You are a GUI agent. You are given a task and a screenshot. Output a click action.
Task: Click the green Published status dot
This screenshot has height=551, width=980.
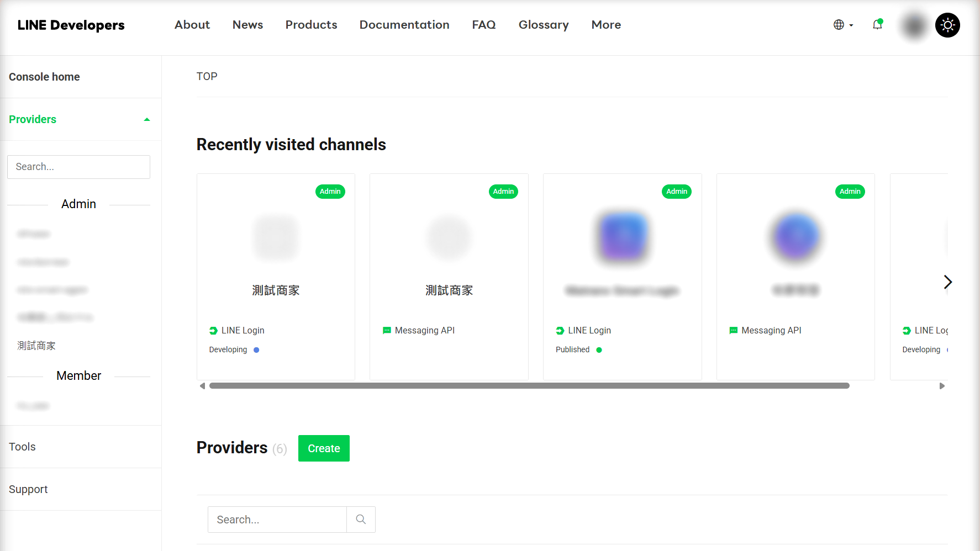point(599,350)
